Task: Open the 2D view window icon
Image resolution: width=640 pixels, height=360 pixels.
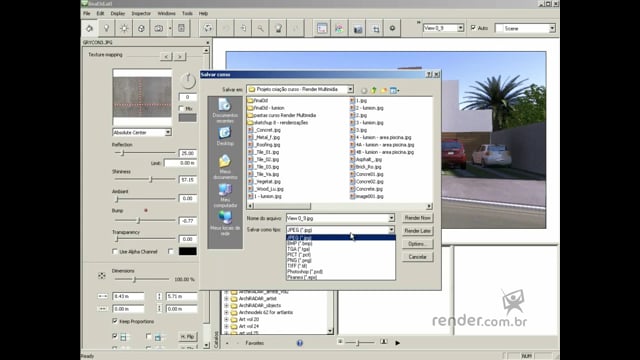Action: coord(322,28)
